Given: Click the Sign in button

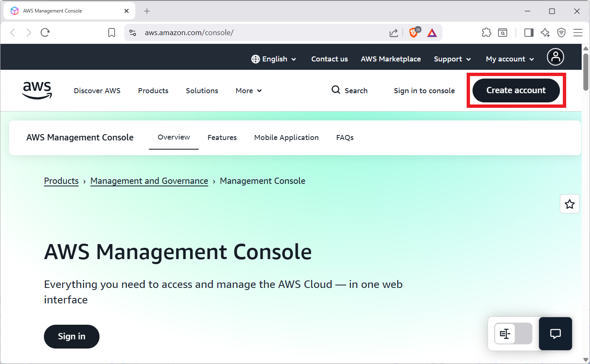Looking at the screenshot, I should [72, 336].
